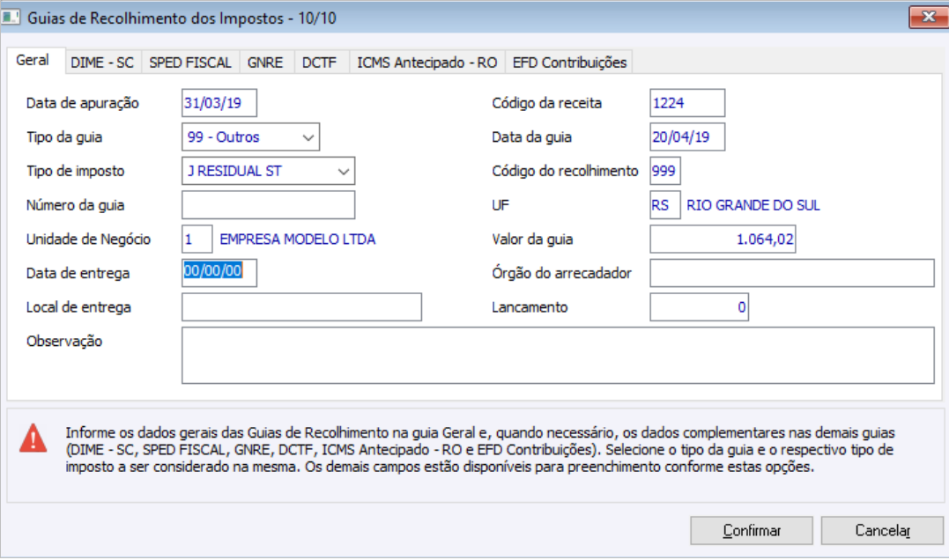Click the Tipo da guia label
Image resolution: width=949 pixels, height=560 pixels.
[64, 137]
